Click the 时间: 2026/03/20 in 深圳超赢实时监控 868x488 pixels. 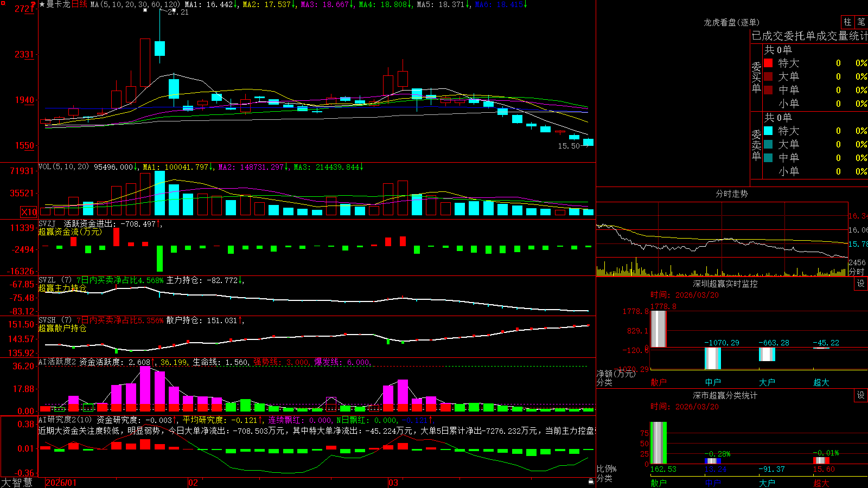point(685,295)
